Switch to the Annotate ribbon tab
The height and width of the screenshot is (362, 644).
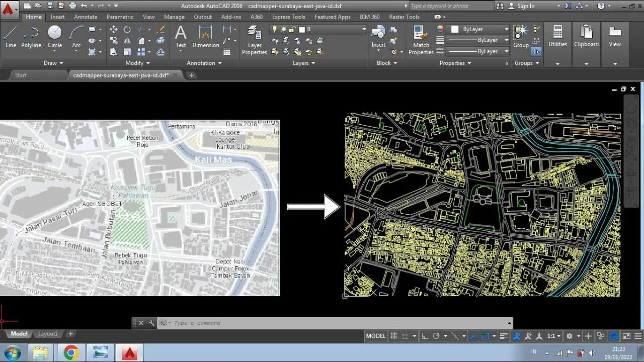tap(86, 17)
